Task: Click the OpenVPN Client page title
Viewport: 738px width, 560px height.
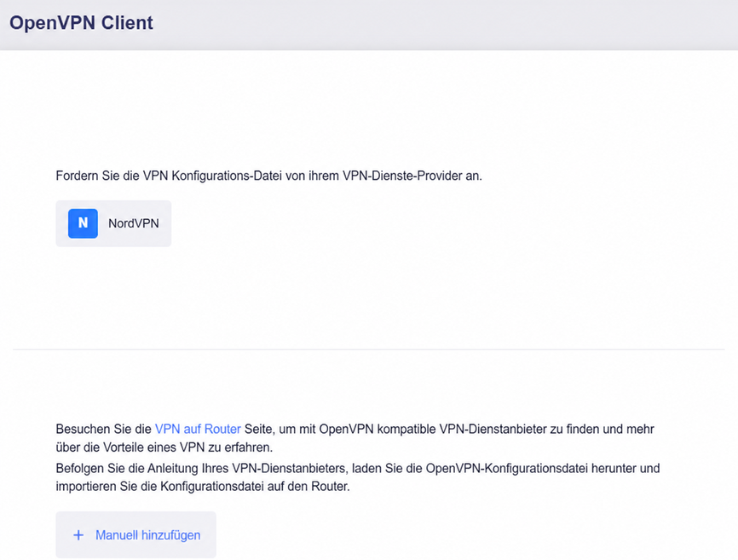Action: pos(82,23)
